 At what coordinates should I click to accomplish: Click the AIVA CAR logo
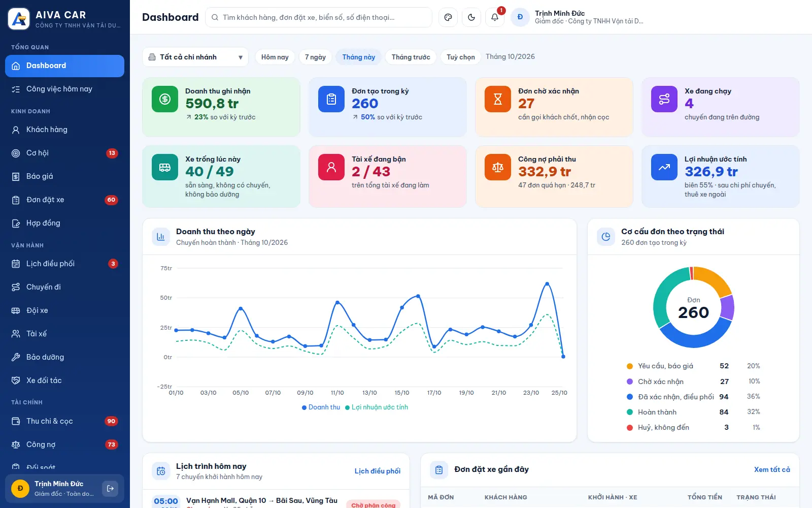pyautogui.click(x=19, y=19)
